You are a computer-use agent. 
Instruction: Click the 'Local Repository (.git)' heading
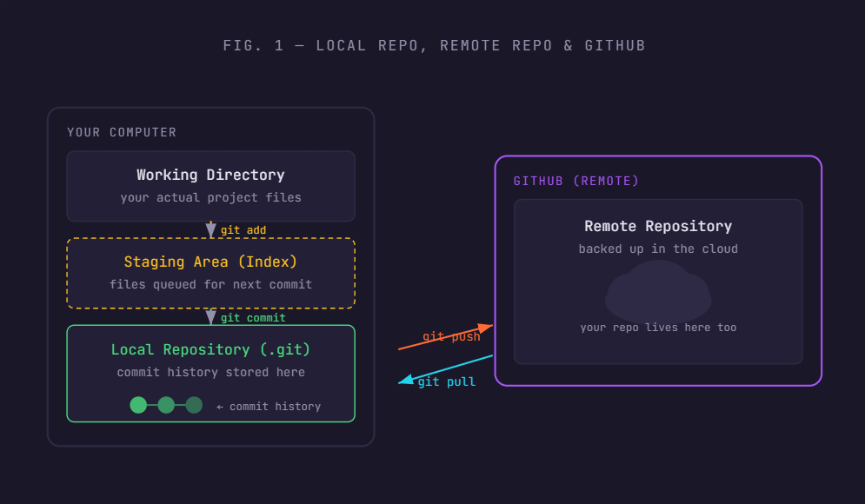(210, 349)
